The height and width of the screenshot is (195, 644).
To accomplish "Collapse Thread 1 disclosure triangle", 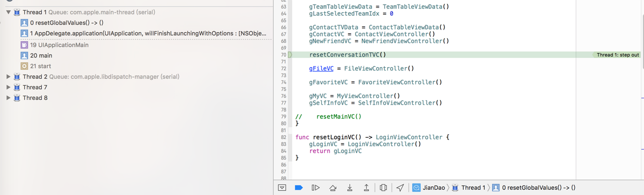I will pyautogui.click(x=8, y=12).
